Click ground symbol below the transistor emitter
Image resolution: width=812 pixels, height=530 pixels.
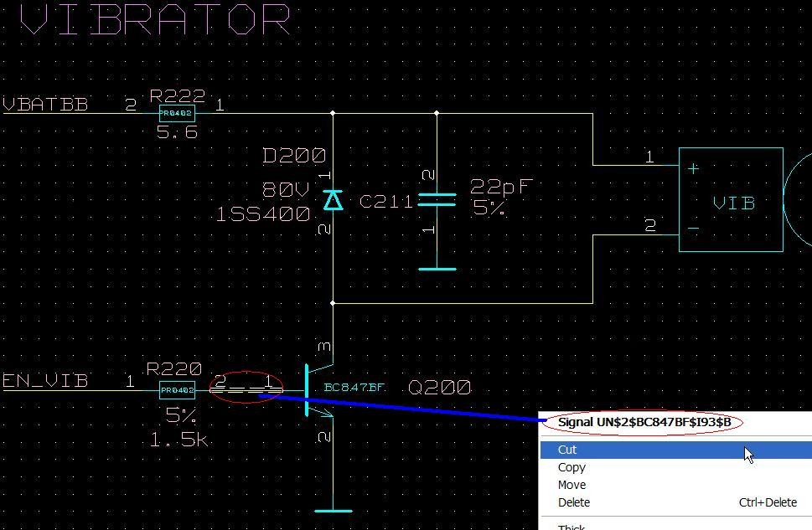point(333,509)
